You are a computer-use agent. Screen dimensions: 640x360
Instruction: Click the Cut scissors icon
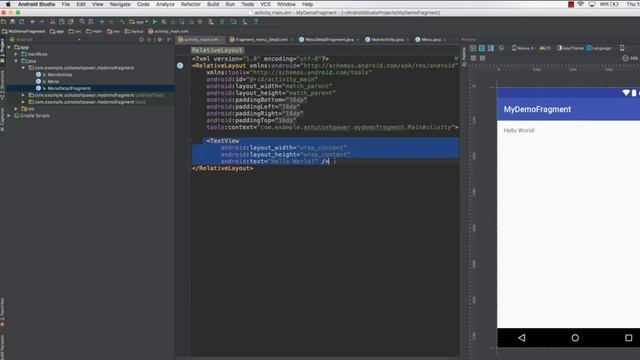pos(53,22)
